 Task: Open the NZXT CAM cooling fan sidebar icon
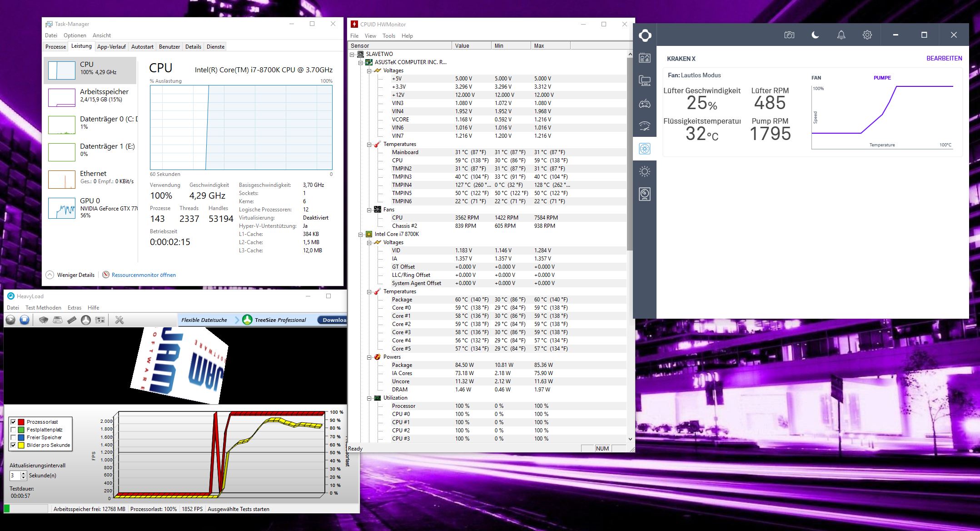[x=645, y=149]
